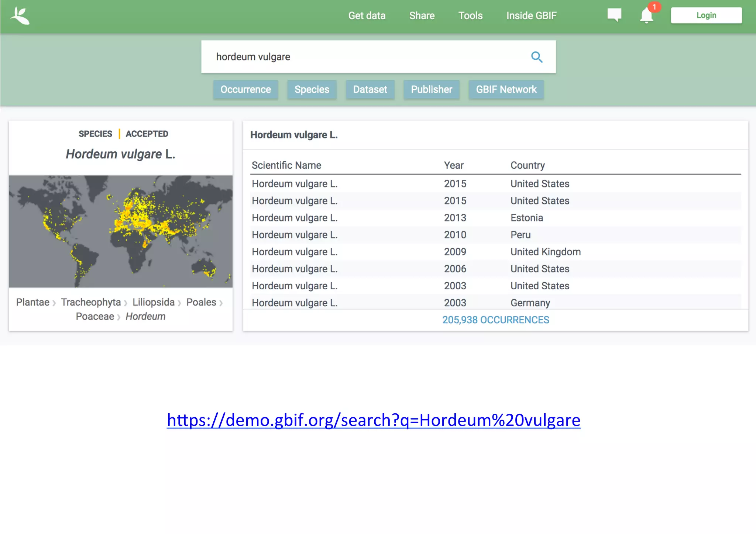The image size is (756, 534).
Task: Open the Share menu
Action: pyautogui.click(x=422, y=15)
